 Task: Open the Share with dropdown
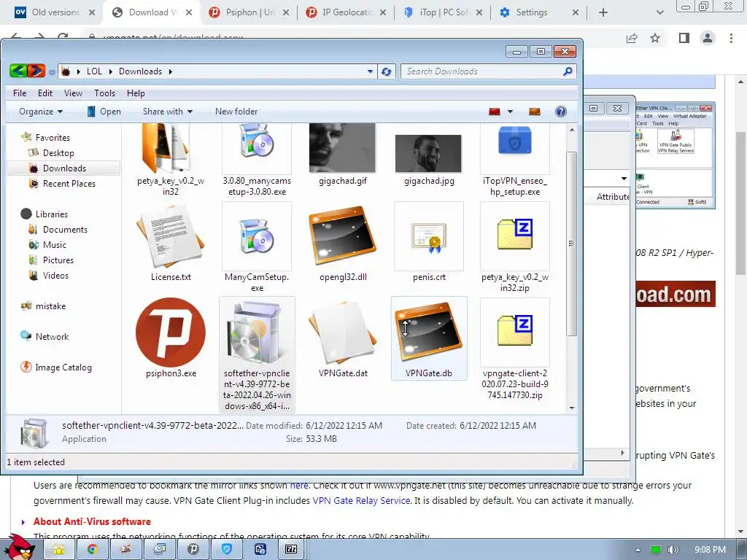click(168, 112)
